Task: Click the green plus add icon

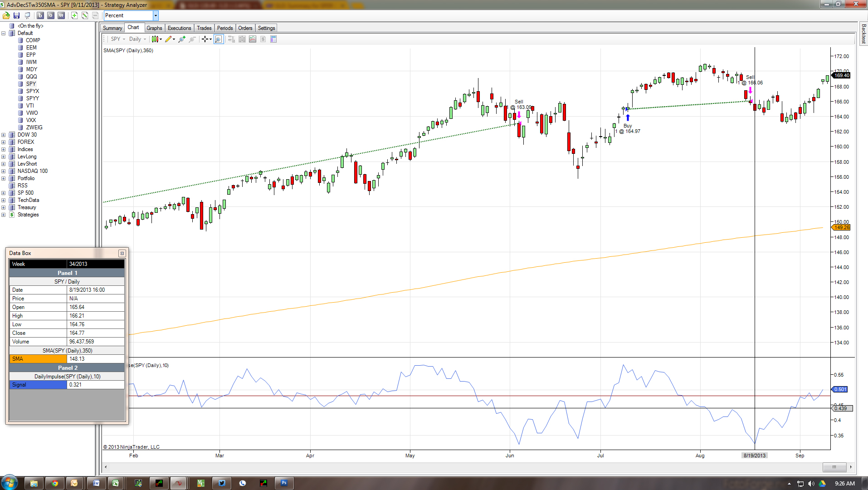Action: [74, 15]
